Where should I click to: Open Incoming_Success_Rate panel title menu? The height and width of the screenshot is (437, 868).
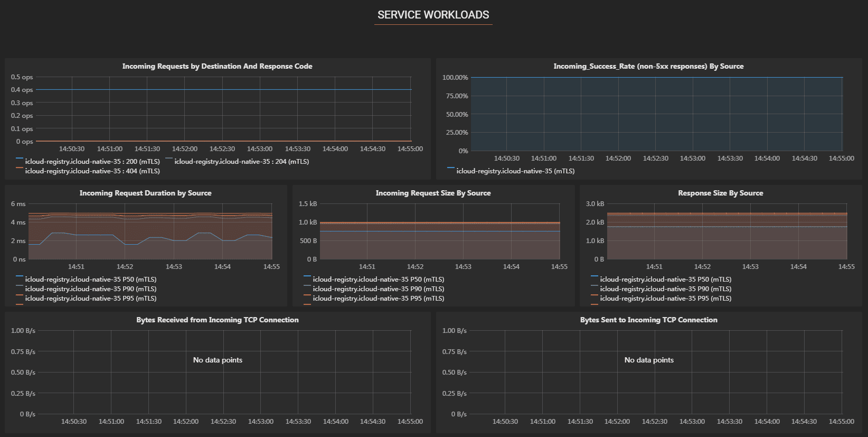click(x=648, y=66)
